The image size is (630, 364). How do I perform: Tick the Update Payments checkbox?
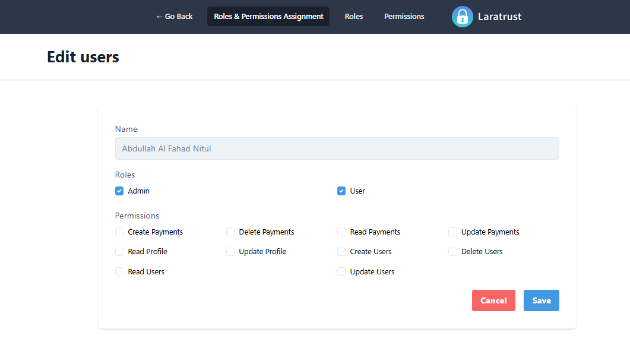coord(452,232)
